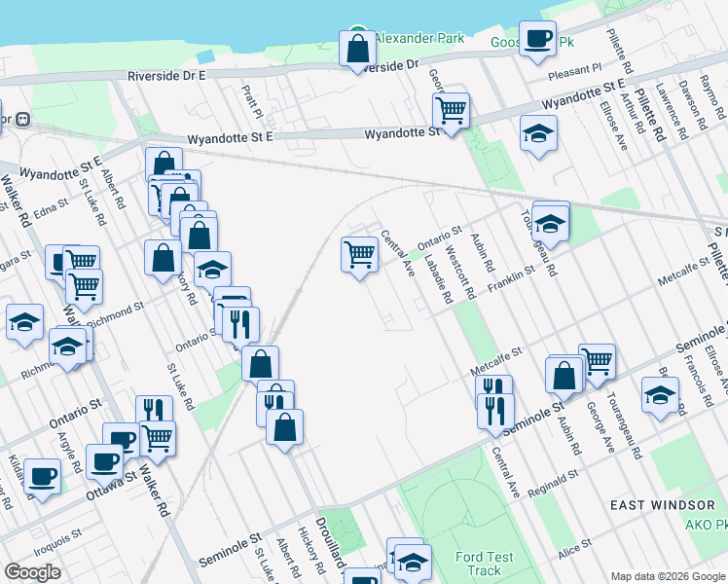This screenshot has width=728, height=584.
Task: Select the school marker near Ford Test Track
Action: click(414, 564)
